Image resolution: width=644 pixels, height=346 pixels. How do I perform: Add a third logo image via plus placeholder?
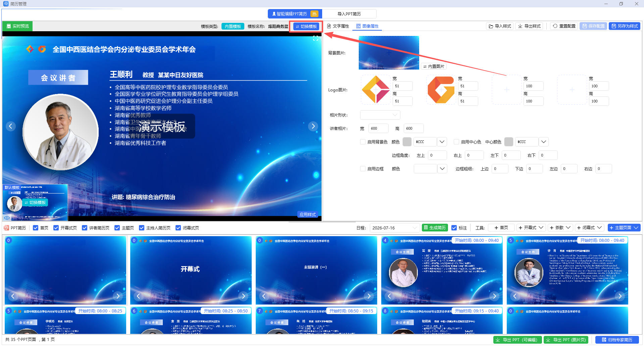[506, 90]
